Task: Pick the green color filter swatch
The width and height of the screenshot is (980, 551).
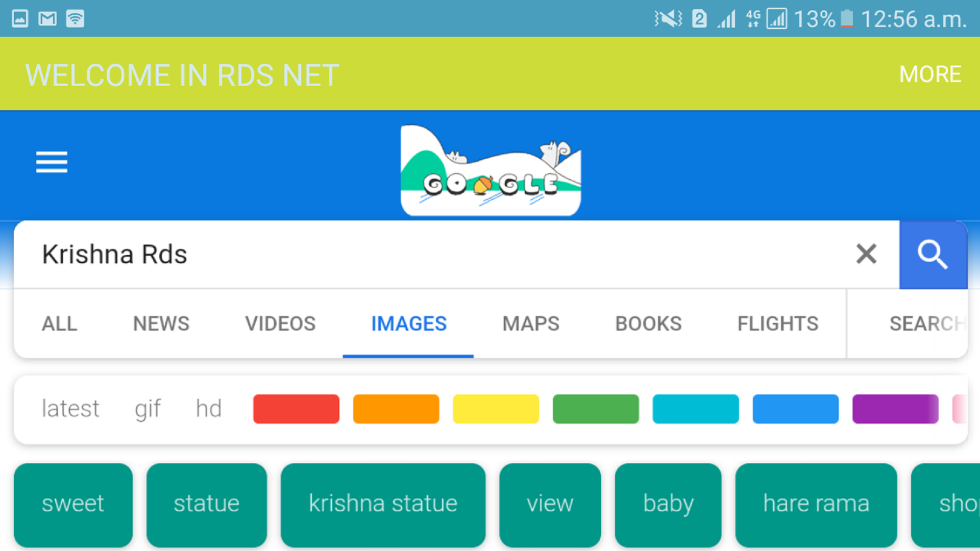Action: (596, 409)
